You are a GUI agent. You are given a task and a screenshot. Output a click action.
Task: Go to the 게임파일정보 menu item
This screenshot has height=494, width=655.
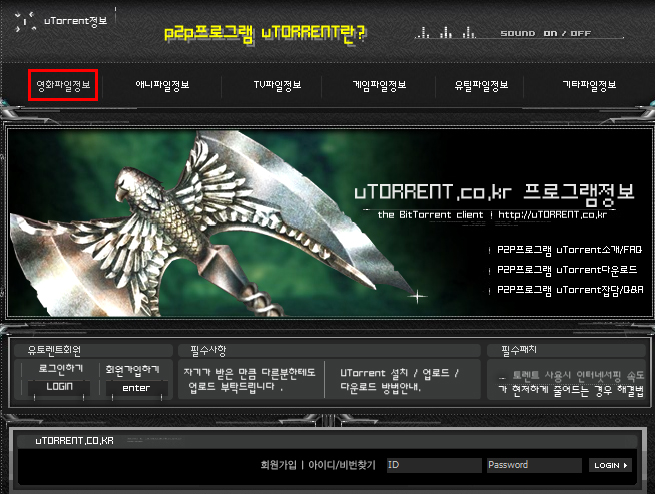[x=379, y=85]
